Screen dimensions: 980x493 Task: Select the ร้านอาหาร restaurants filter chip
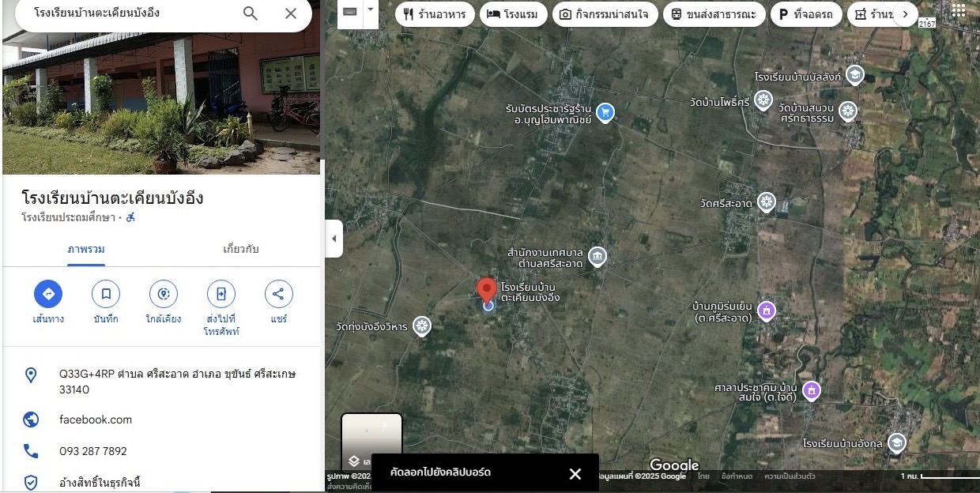coord(435,14)
